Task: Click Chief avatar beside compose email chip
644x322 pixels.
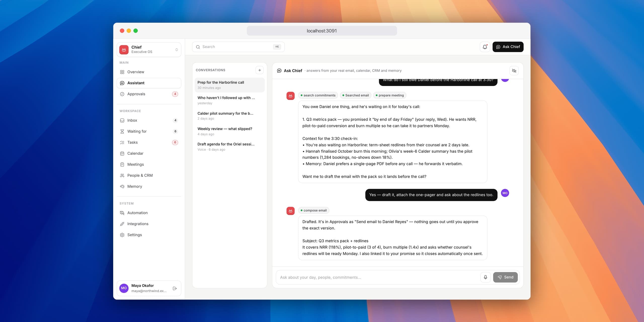Action: [x=291, y=211]
